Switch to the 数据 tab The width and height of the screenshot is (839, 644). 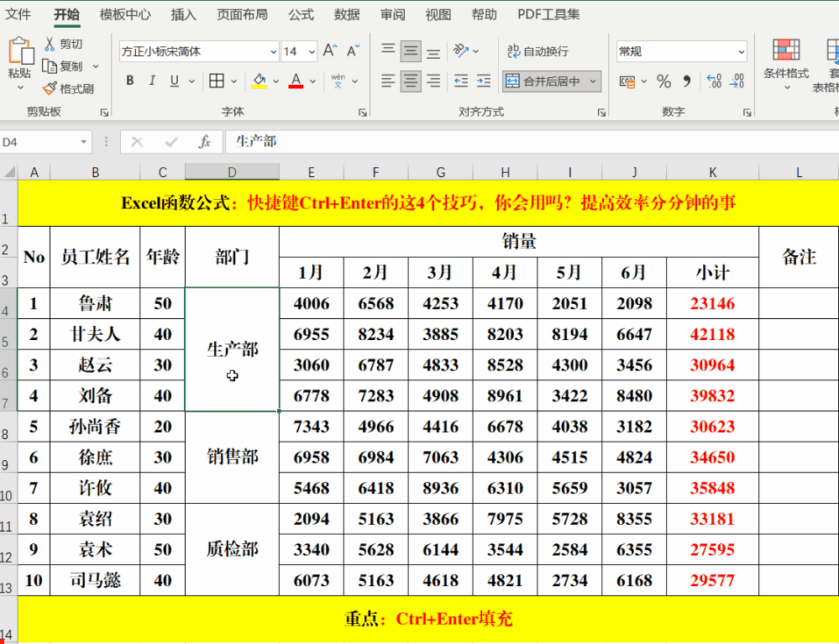(347, 14)
